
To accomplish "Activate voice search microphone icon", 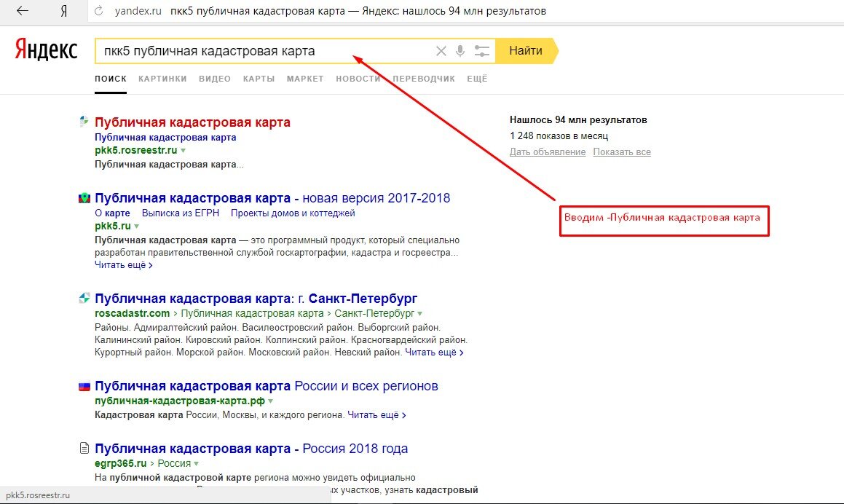I will [x=460, y=51].
